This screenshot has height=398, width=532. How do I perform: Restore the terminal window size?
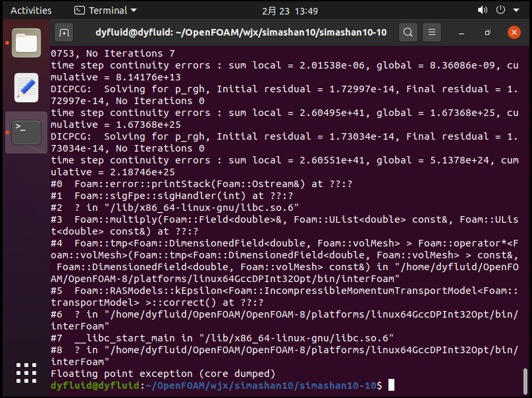click(487, 32)
